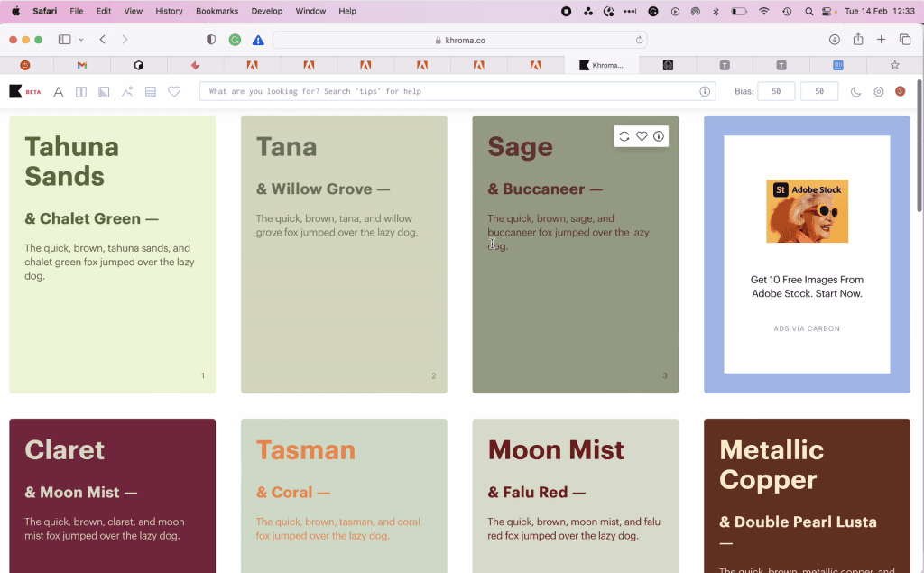924x573 pixels.
Task: Go back in Safari
Action: tap(103, 40)
